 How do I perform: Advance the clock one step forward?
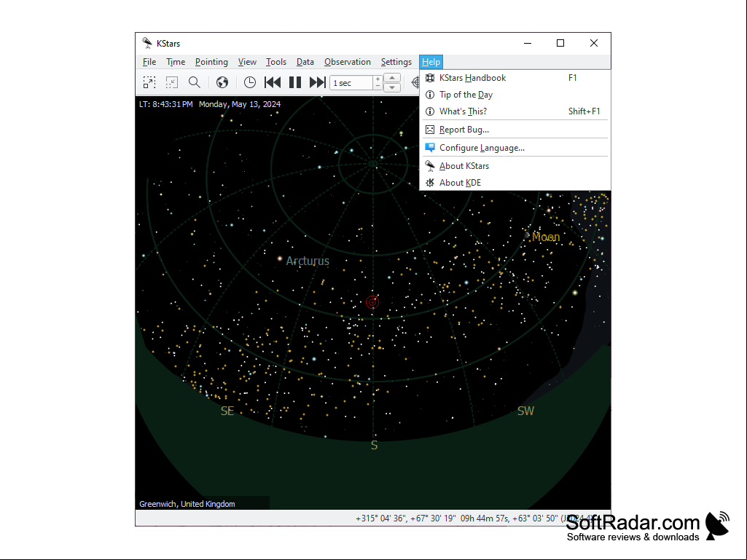[x=317, y=82]
